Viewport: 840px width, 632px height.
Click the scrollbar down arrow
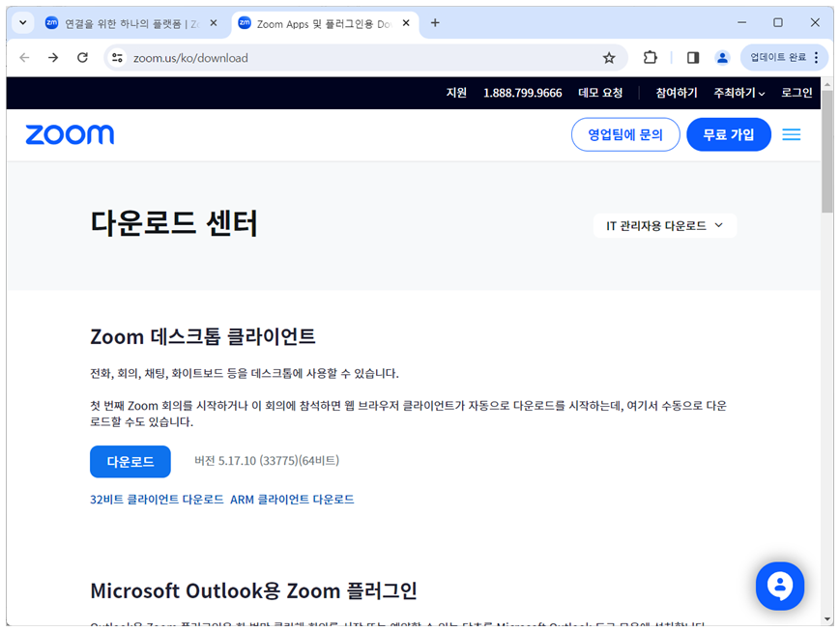(x=826, y=619)
